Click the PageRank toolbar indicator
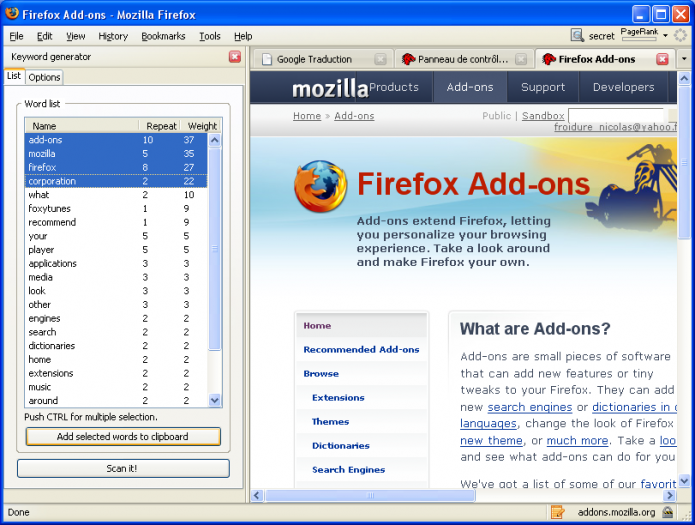695x525 pixels. pos(639,35)
